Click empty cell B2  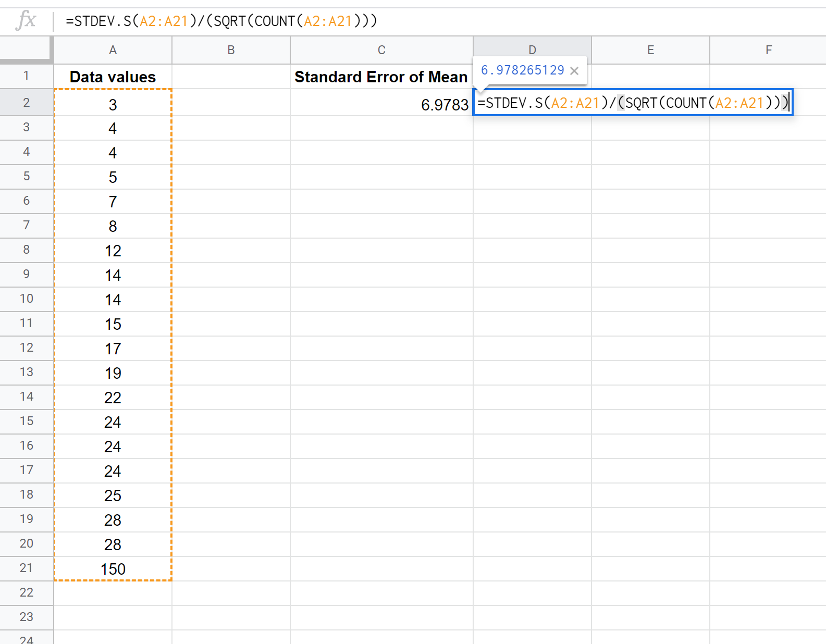231,103
